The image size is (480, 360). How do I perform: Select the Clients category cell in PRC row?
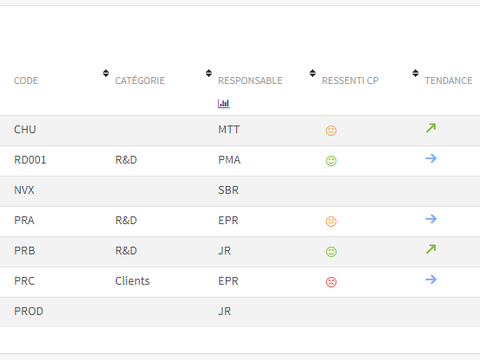coord(132,281)
